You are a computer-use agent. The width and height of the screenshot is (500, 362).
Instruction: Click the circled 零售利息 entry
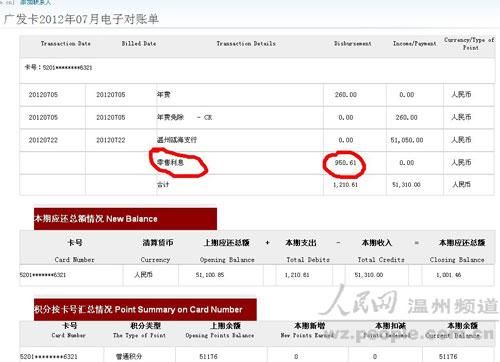(x=170, y=163)
